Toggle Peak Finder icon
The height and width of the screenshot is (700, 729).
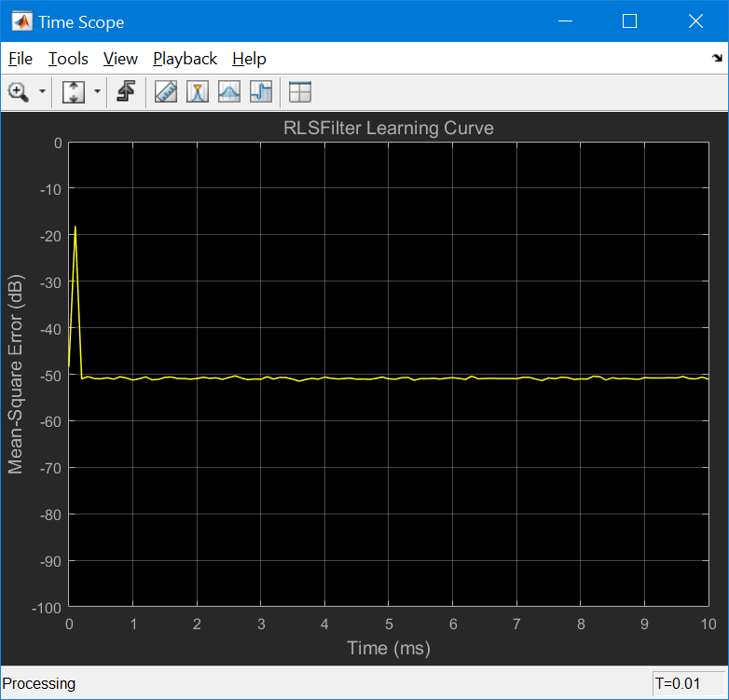[229, 91]
